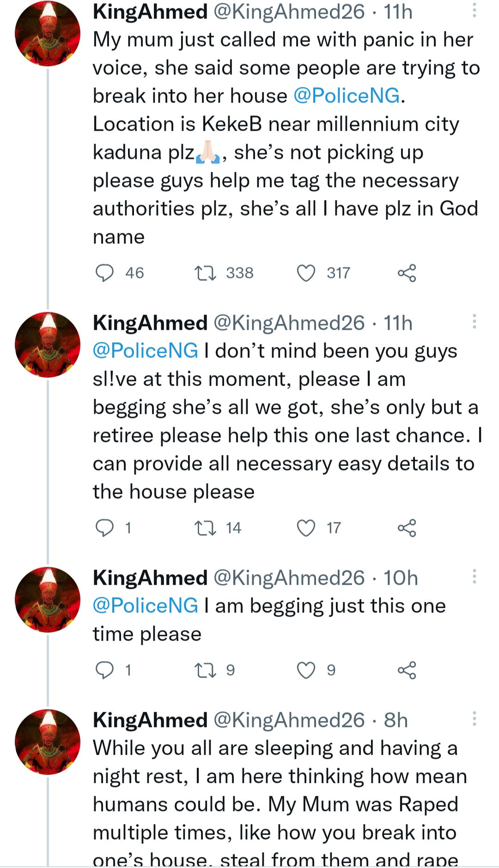This screenshot has height=868, width=499.
Task: Retweet the tweet with 338 retweets
Action: (205, 273)
